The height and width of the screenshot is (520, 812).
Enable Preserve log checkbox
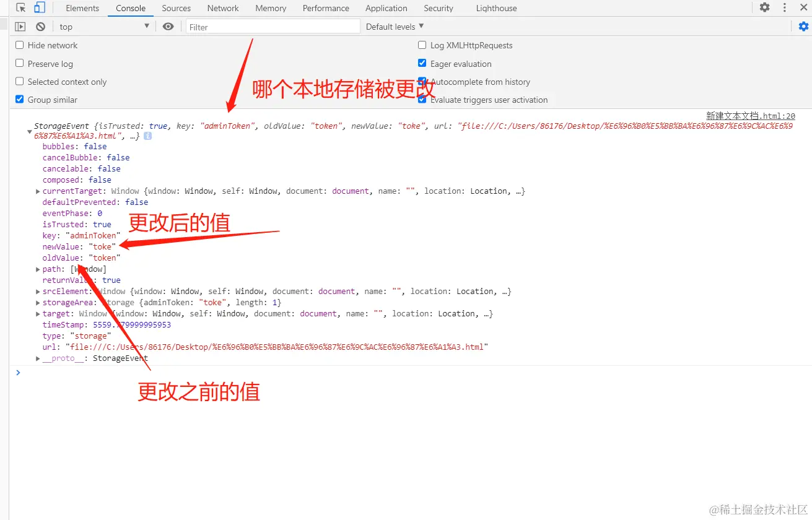click(20, 63)
